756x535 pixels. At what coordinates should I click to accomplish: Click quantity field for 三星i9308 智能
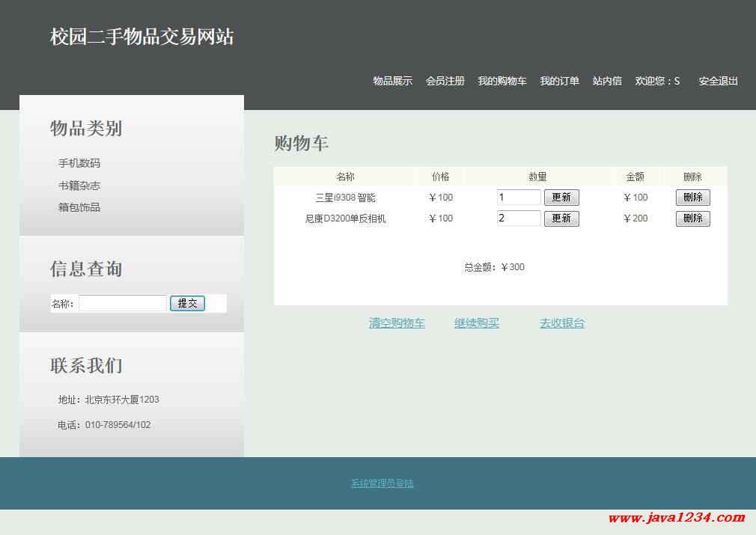[518, 198]
